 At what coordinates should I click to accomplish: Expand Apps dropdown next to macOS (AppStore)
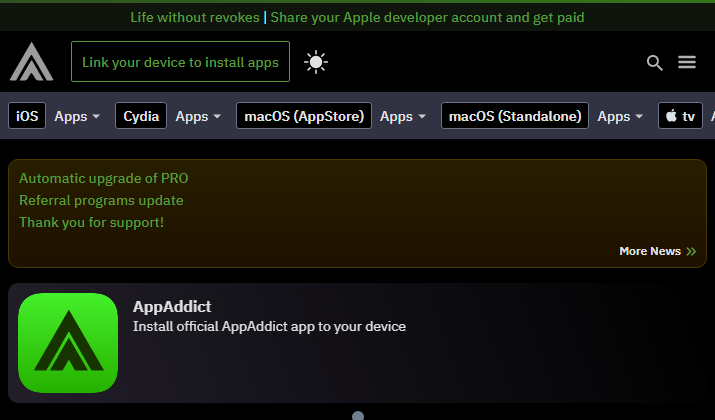tap(403, 116)
